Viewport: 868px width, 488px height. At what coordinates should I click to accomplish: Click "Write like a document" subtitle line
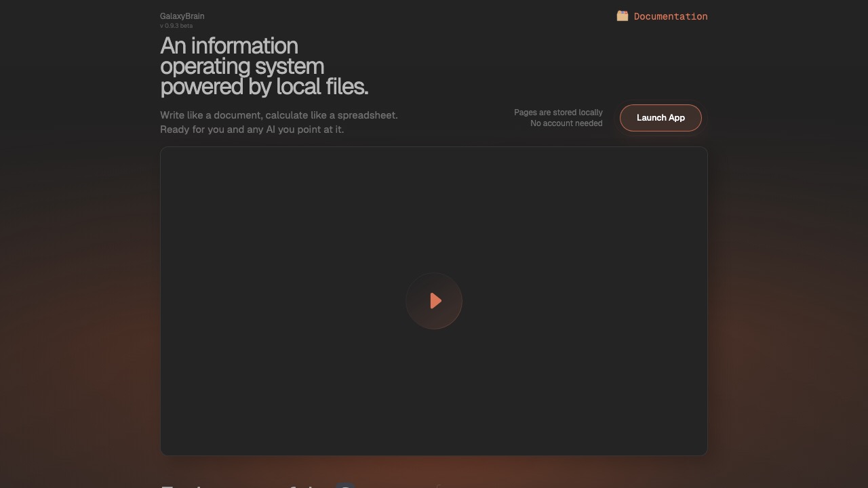click(279, 115)
